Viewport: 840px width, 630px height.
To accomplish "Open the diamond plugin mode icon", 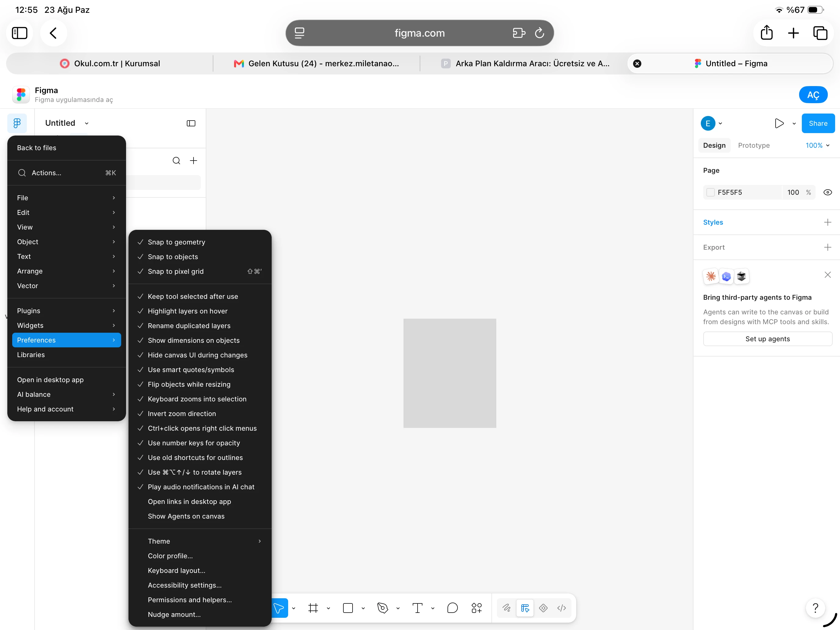I will tap(543, 608).
